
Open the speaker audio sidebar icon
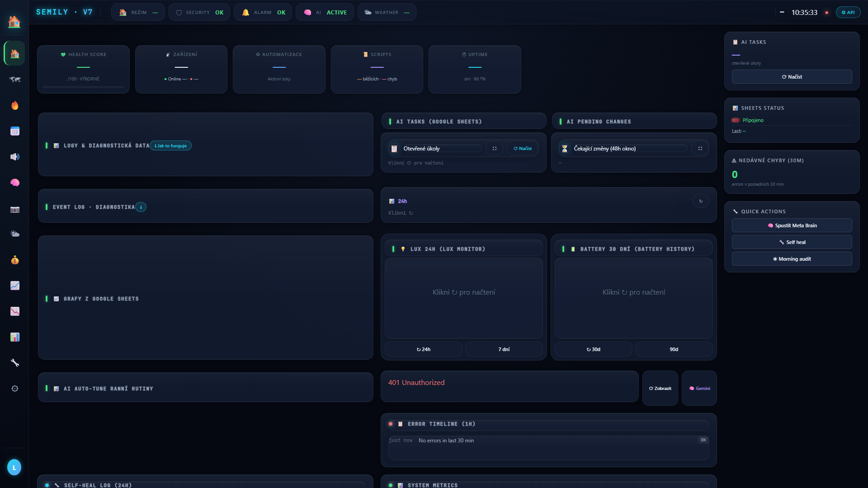(x=14, y=157)
